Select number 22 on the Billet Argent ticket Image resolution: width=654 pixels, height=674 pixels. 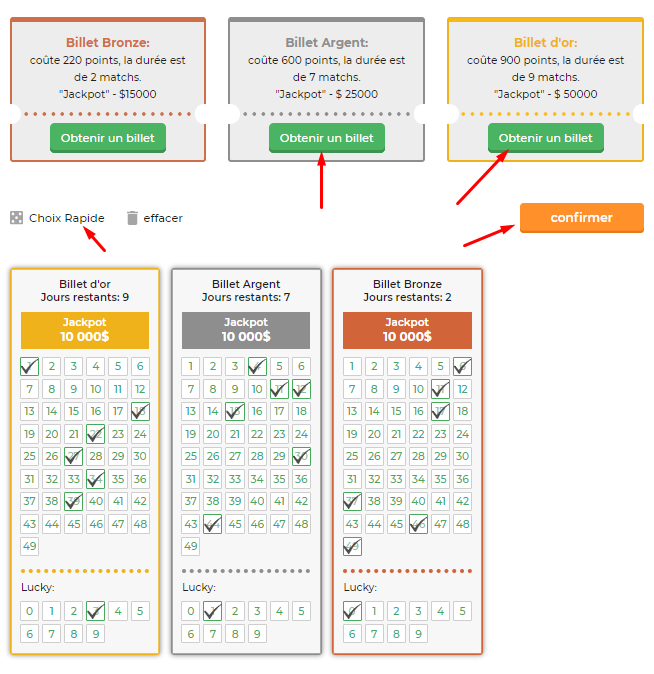coord(257,434)
